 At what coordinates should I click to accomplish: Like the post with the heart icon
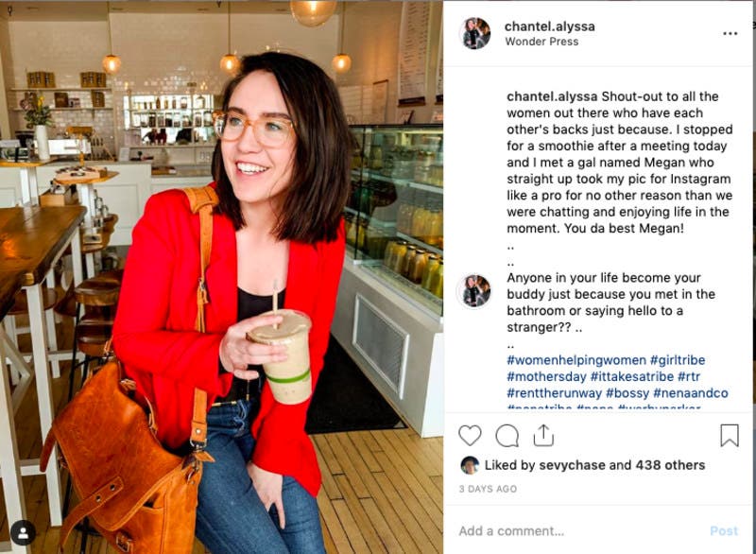470,436
